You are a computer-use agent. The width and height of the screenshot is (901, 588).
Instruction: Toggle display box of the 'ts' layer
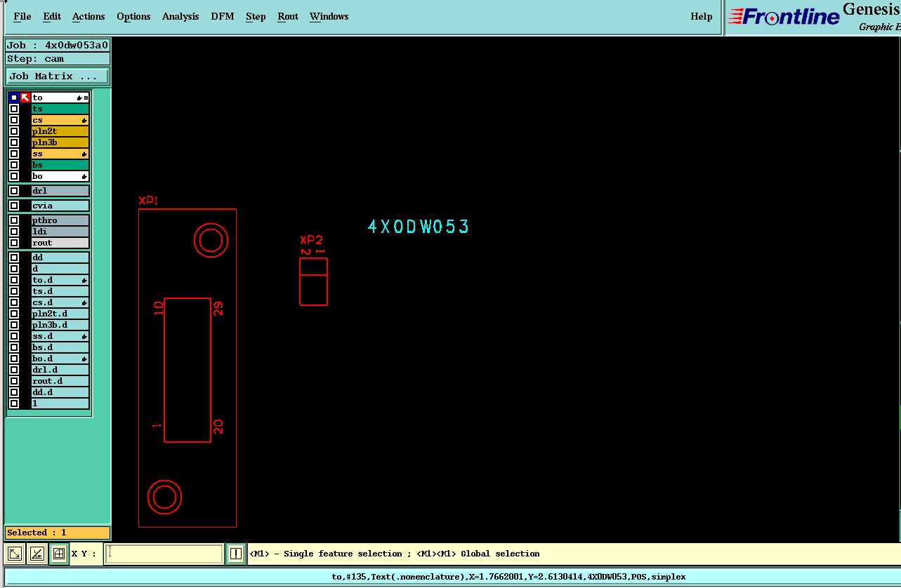pyautogui.click(x=14, y=109)
